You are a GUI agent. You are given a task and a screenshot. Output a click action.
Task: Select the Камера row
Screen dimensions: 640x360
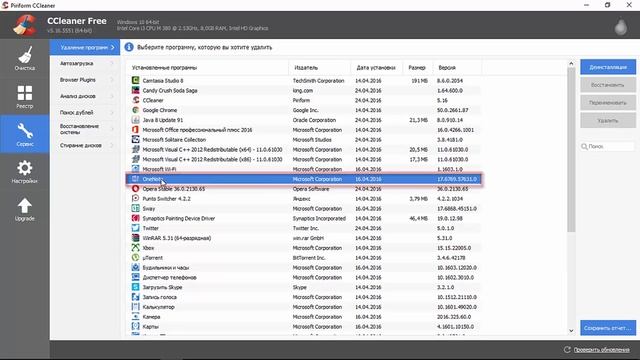(x=304, y=316)
